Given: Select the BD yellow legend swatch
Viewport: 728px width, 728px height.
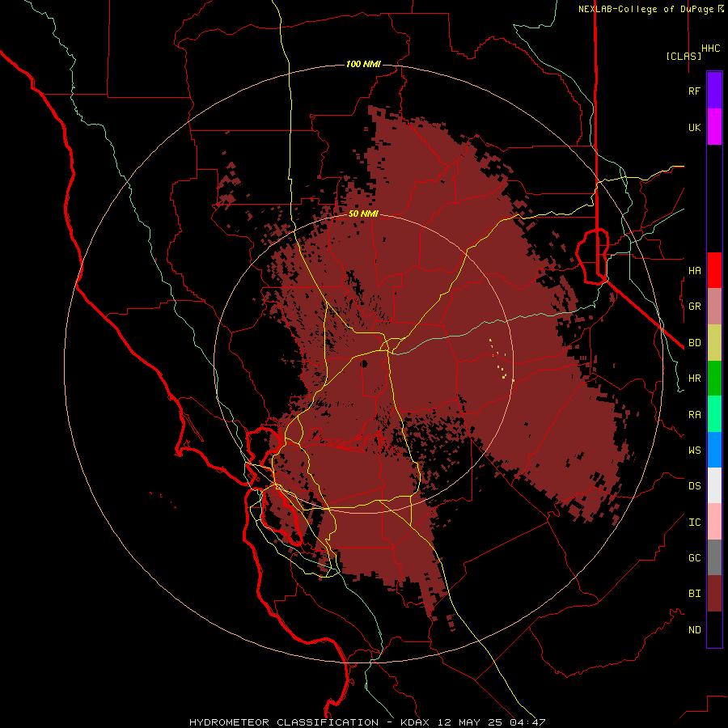Looking at the screenshot, I should (714, 342).
